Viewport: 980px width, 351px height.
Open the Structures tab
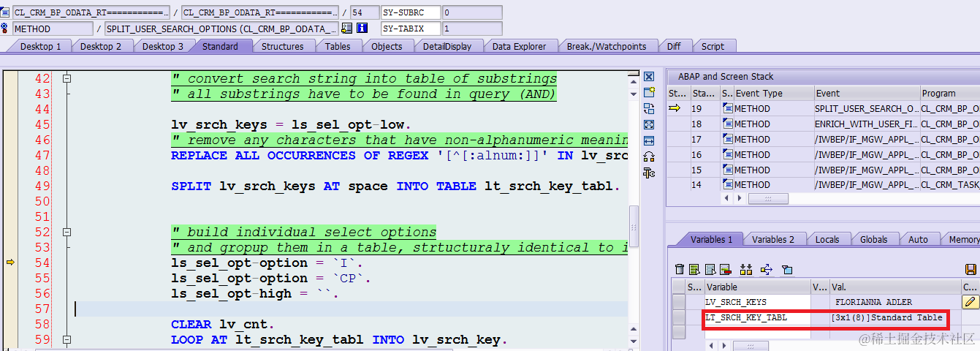pyautogui.click(x=282, y=46)
